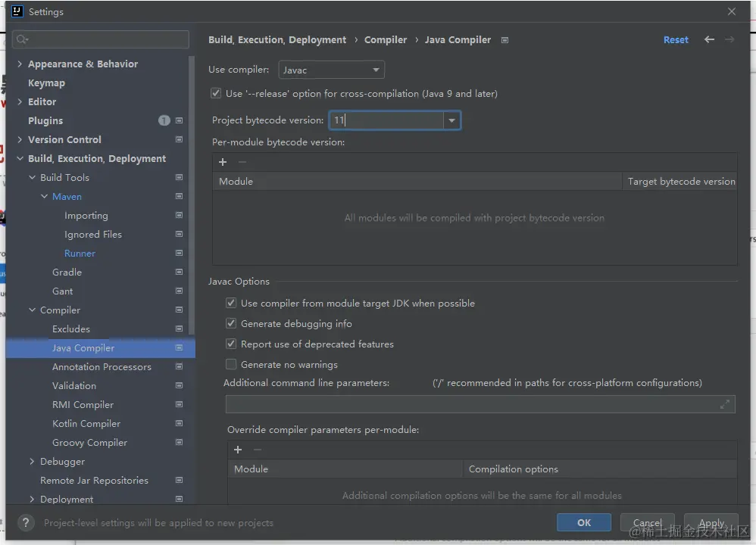Open Kotlin Compiler settings page
Image resolution: width=756 pixels, height=545 pixels.
click(86, 424)
